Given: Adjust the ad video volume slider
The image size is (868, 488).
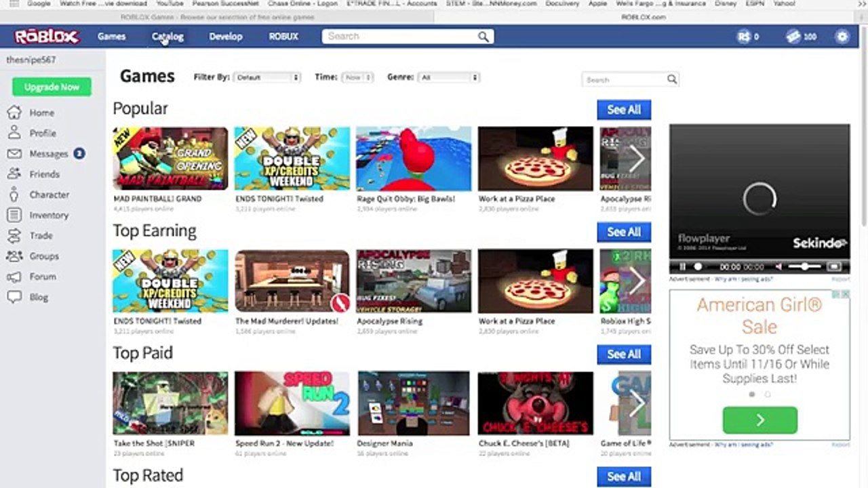Looking at the screenshot, I should pyautogui.click(x=805, y=267).
